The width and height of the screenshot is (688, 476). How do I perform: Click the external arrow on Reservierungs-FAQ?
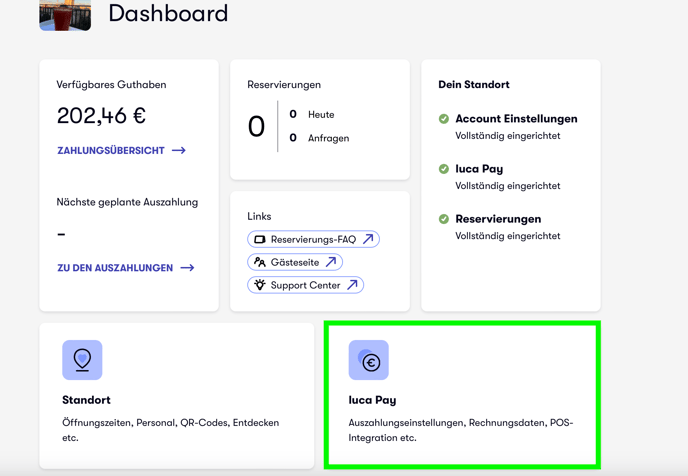point(368,239)
